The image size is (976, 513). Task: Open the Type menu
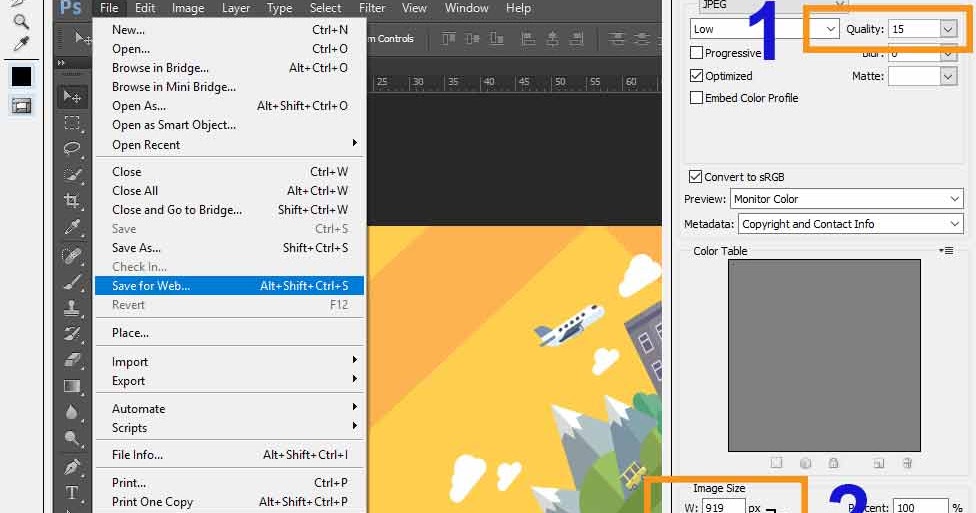279,8
